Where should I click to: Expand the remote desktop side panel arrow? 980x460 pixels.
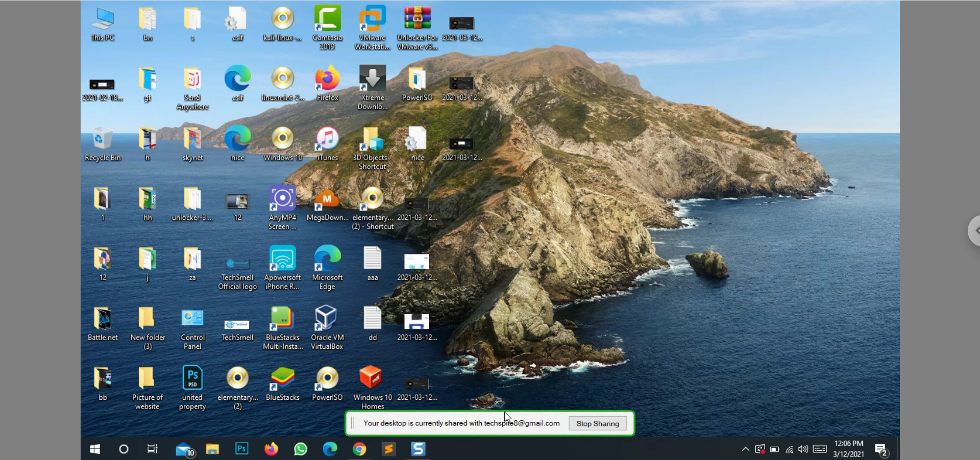pyautogui.click(x=975, y=231)
